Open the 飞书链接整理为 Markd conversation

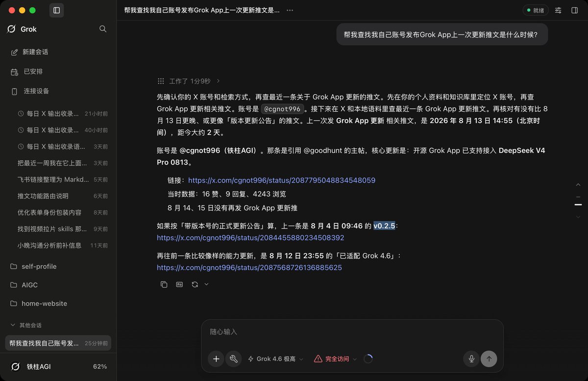pyautogui.click(x=63, y=180)
